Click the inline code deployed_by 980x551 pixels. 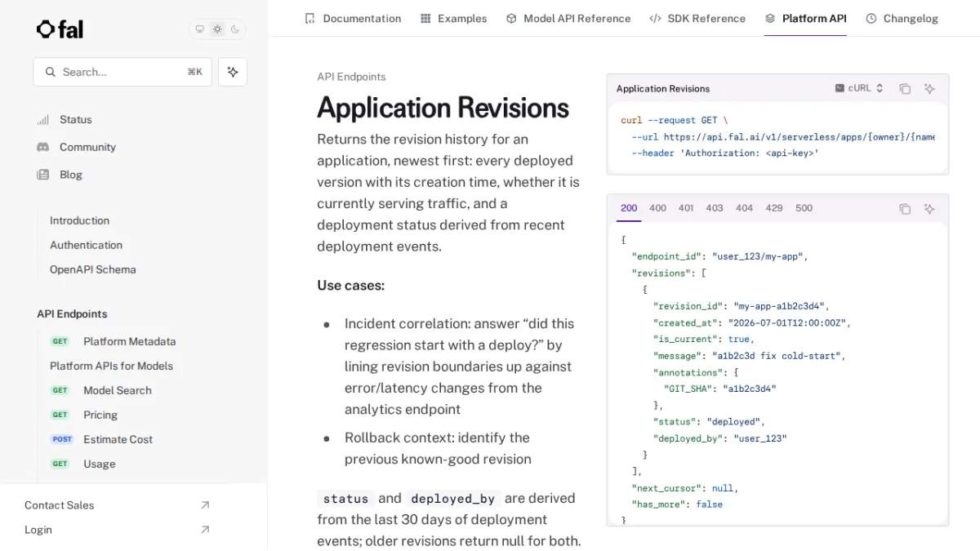(453, 499)
